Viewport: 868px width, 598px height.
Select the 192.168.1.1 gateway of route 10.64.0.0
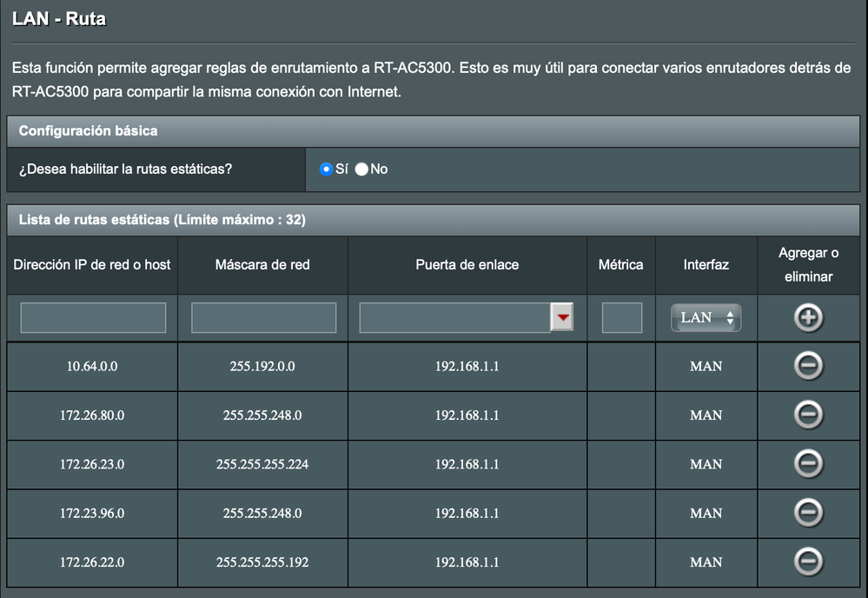[467, 366]
